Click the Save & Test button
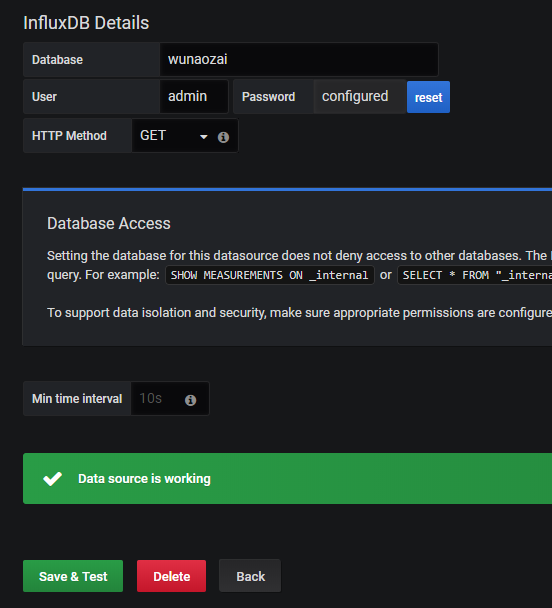 73,576
